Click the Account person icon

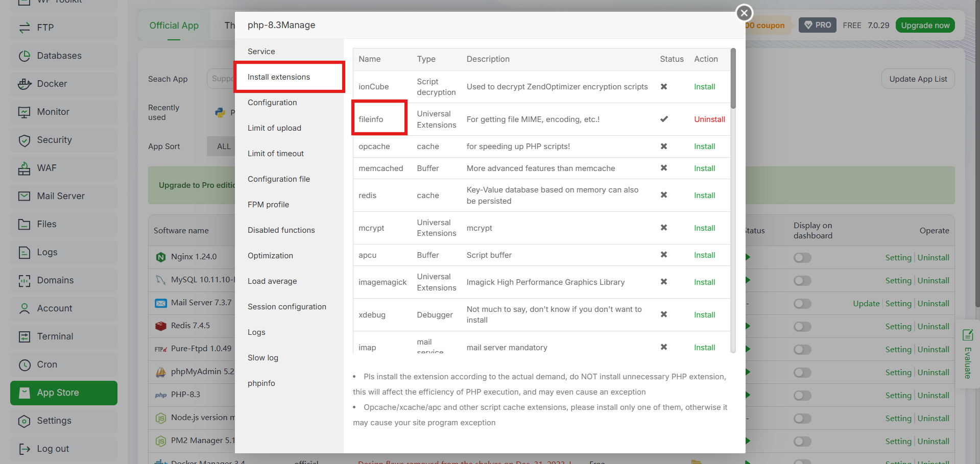coord(25,308)
